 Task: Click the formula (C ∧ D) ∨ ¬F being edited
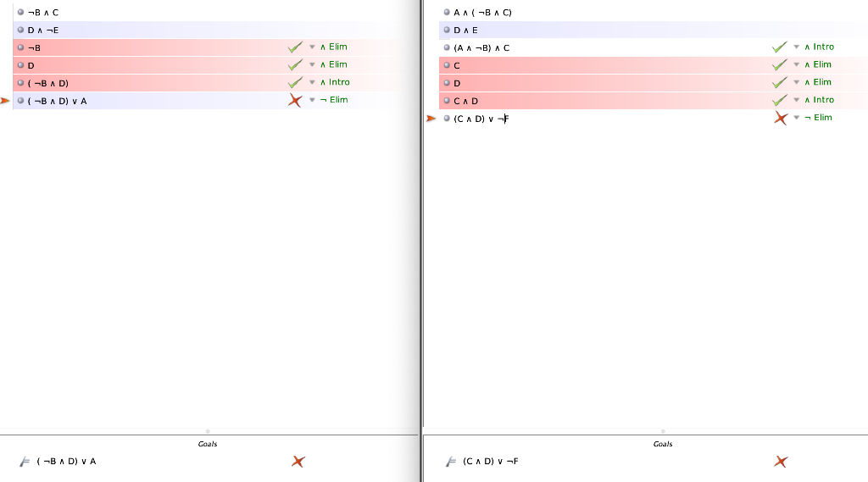(x=481, y=119)
